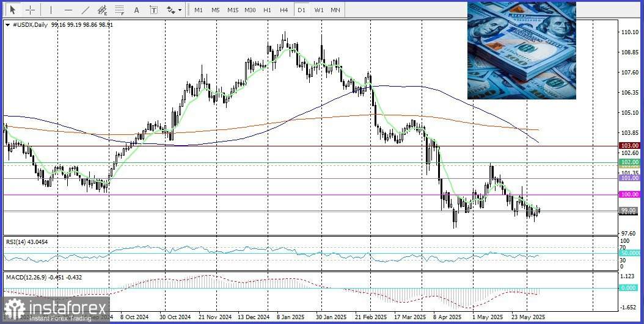Click the 1 May 2025 date label

click(487, 317)
